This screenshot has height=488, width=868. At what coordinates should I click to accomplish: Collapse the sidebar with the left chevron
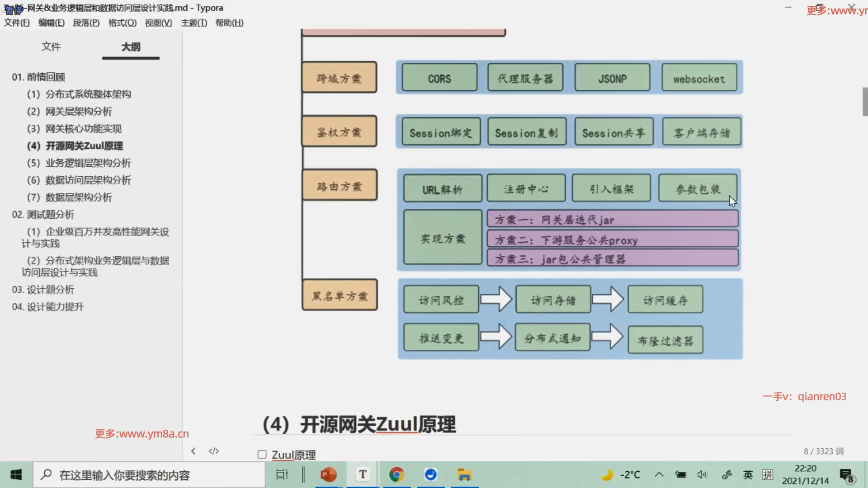point(193,451)
